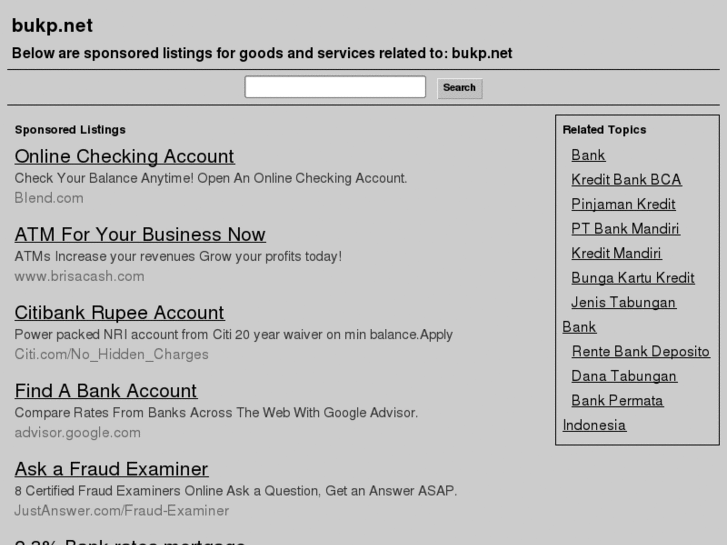Screen dimensions: 727x545
Task: Click the 'Below are sponsored listings' subtitle
Action: (x=262, y=53)
